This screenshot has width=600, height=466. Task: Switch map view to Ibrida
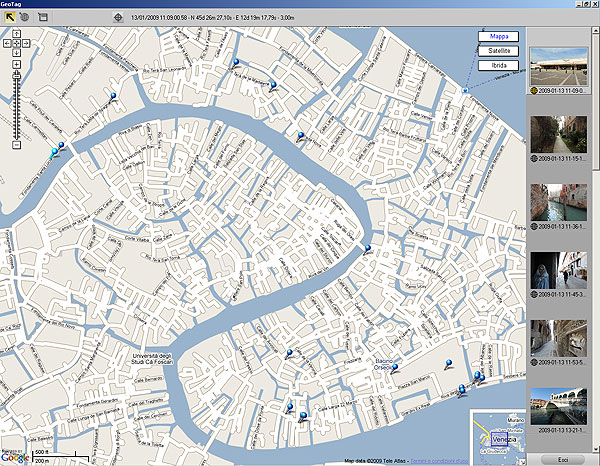click(x=499, y=65)
